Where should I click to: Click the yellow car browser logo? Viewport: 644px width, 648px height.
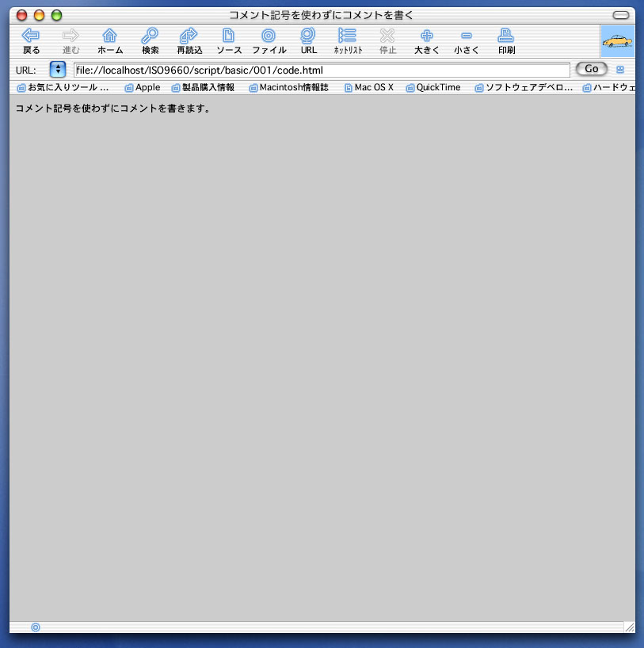click(x=617, y=41)
